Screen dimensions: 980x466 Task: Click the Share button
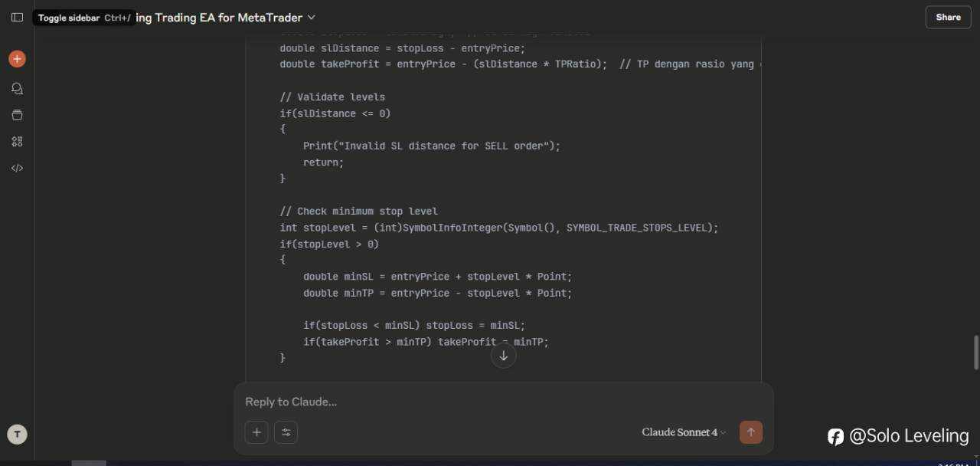tap(948, 17)
